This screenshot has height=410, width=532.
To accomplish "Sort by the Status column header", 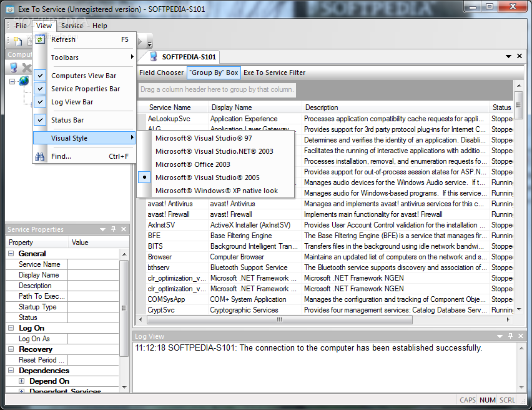I will point(501,107).
